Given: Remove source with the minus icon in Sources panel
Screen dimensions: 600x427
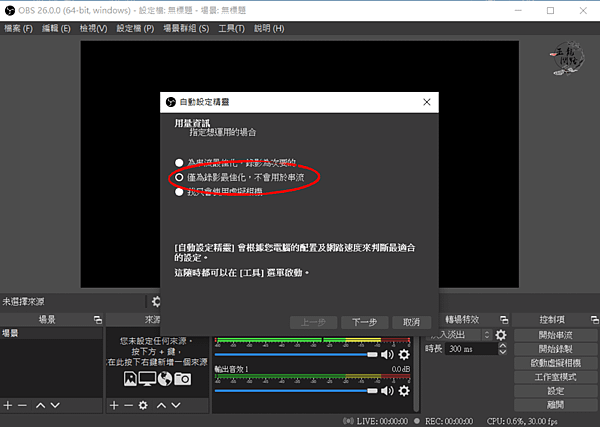Looking at the screenshot, I should coord(129,405).
